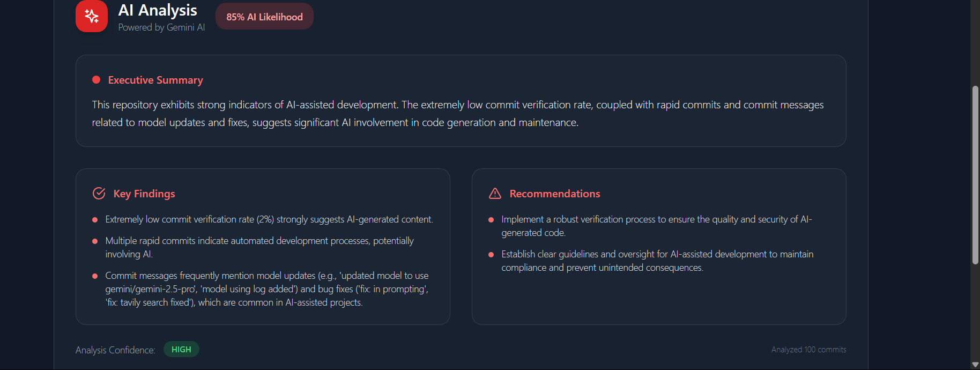Click the Recommendations warning triangle icon
The width and height of the screenshot is (980, 370).
[x=495, y=194]
